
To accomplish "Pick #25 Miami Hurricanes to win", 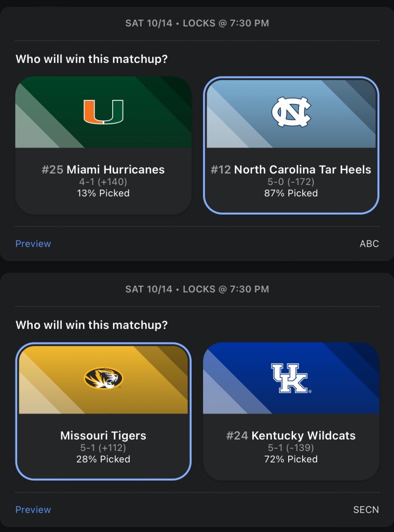I will point(103,169).
